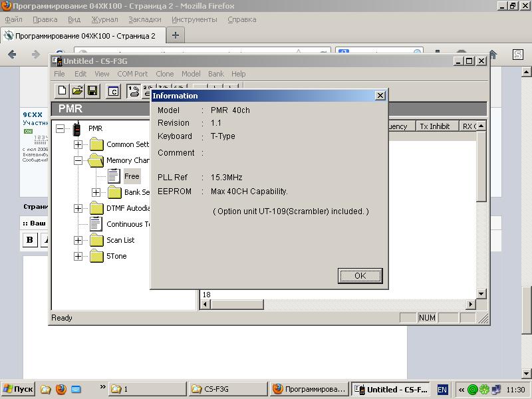532x399 pixels.
Task: Click the 9CXX username link
Action: [x=33, y=114]
